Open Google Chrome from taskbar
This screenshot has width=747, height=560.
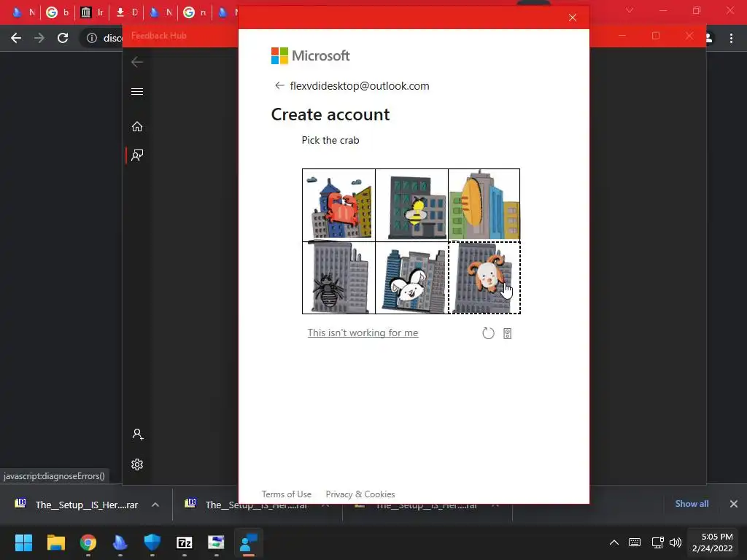tap(88, 542)
